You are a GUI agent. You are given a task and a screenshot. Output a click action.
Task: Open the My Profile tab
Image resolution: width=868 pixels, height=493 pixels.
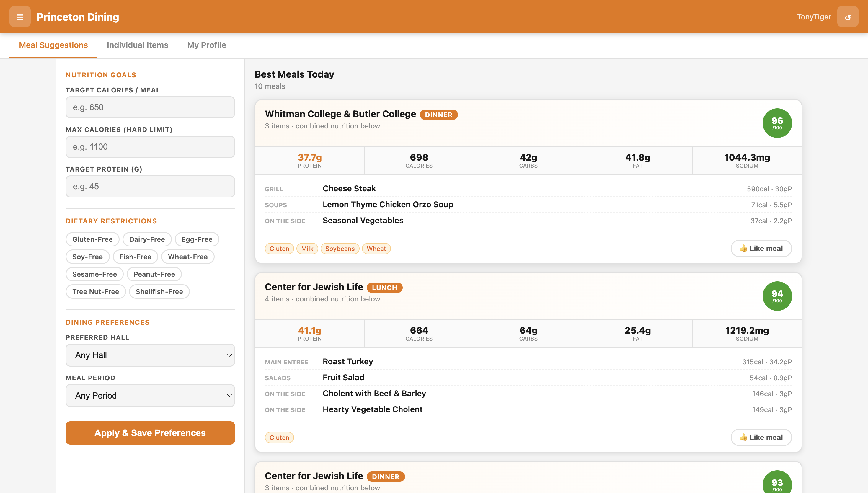(206, 45)
